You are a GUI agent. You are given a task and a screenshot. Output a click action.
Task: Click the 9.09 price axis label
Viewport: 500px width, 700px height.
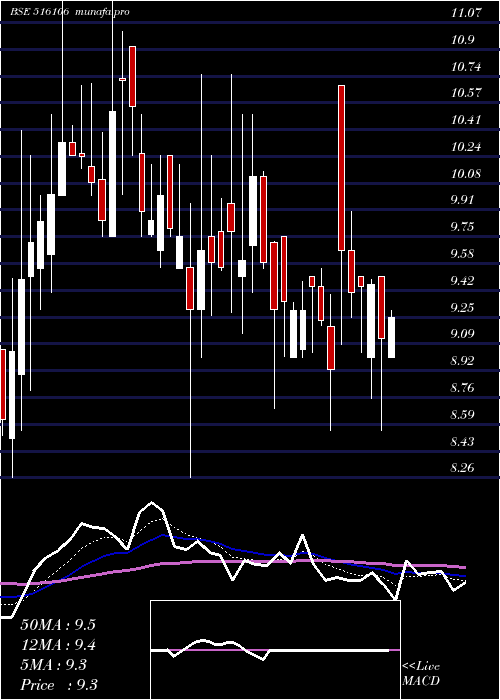[462, 334]
